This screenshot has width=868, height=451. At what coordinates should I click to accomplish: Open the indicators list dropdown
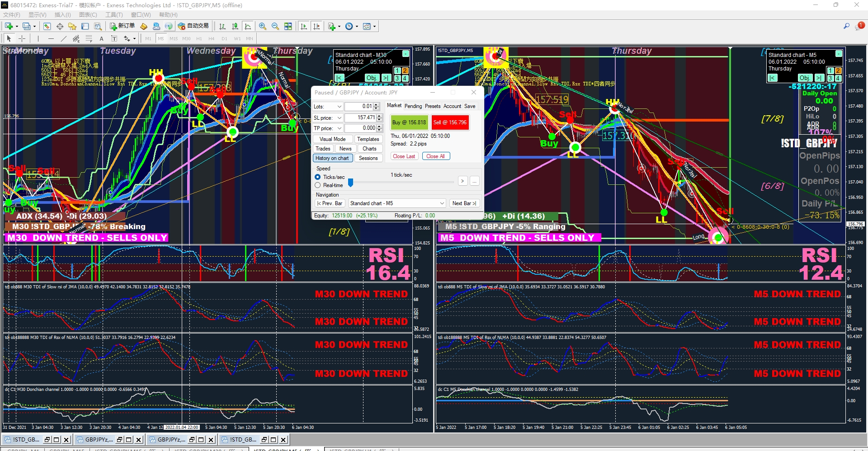pyautogui.click(x=334, y=26)
